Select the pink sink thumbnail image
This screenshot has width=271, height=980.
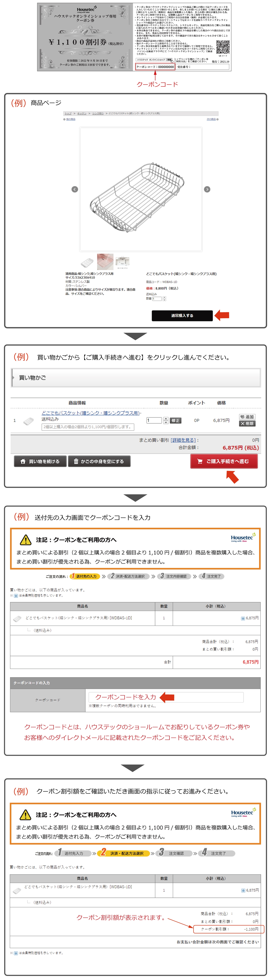pyautogui.click(x=105, y=261)
